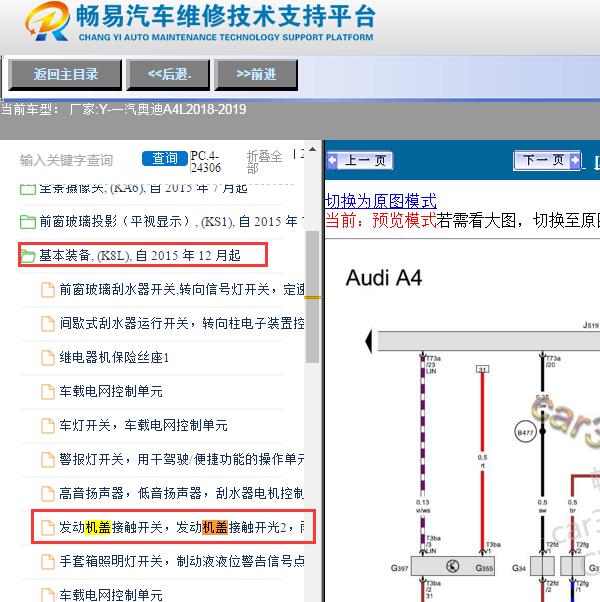
Task: Go forward with the >>前进 button
Action: tap(256, 74)
